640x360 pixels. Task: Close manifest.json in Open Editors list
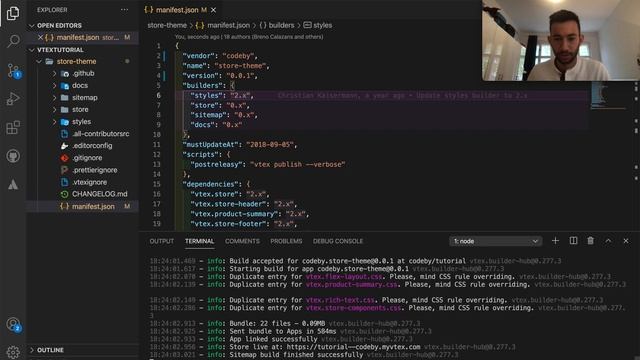(40, 37)
